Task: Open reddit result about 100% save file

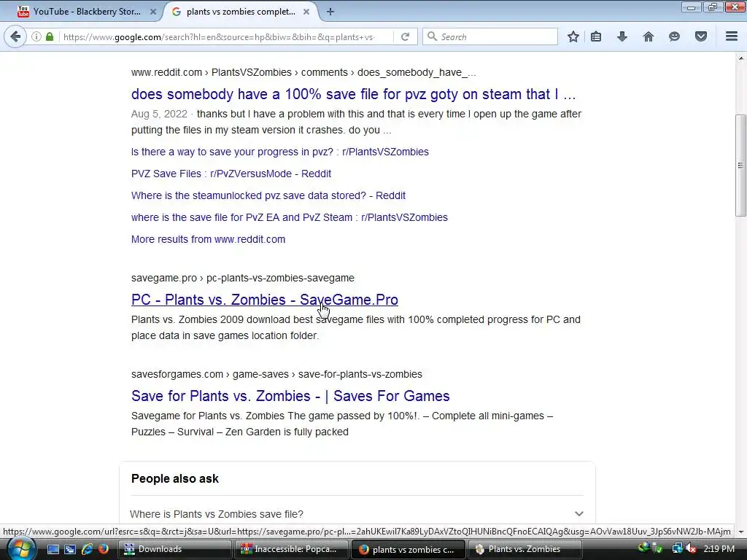Action: [x=354, y=94]
